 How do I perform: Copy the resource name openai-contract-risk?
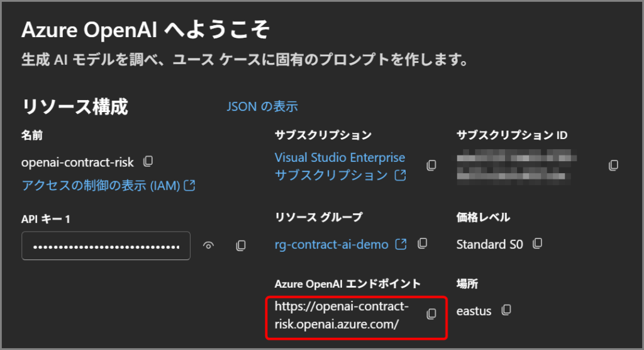148,162
